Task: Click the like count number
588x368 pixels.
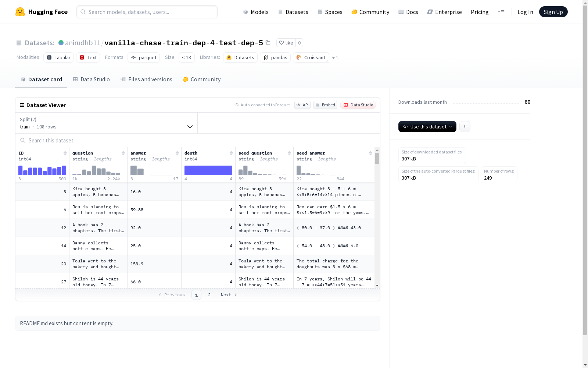Action: (x=299, y=43)
